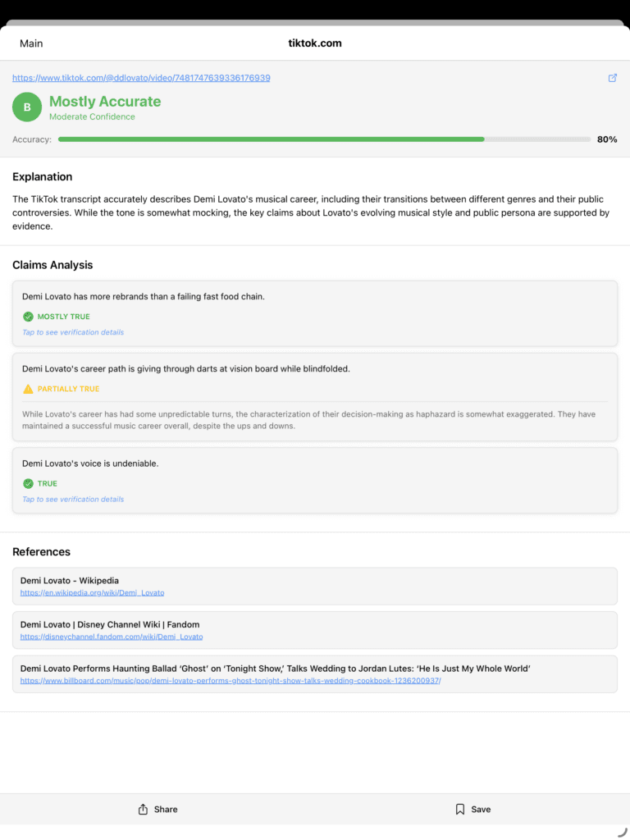Tap the Save button label
The height and width of the screenshot is (840, 630).
tap(481, 809)
